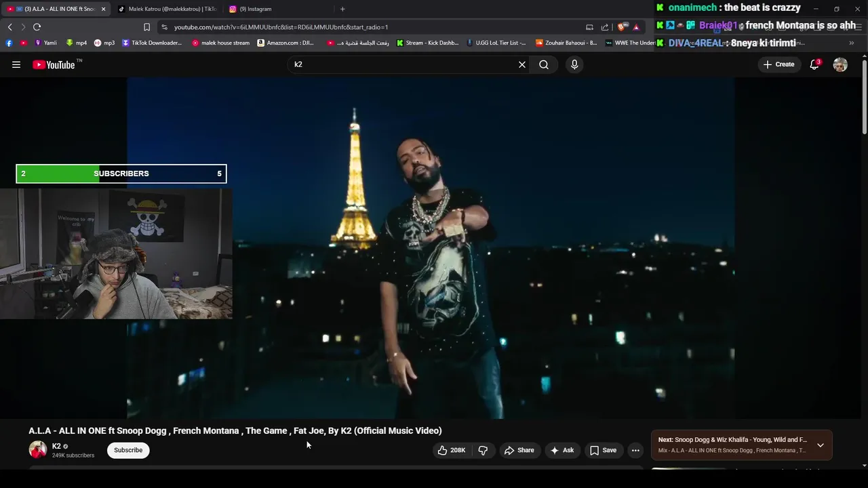868x488 pixels.
Task: Open YouTube notifications bell
Action: (814, 64)
